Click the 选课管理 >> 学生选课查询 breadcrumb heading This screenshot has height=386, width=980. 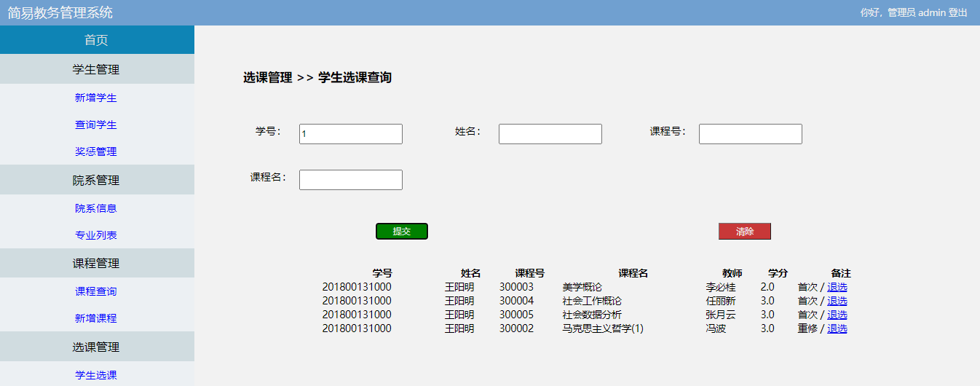tap(317, 77)
